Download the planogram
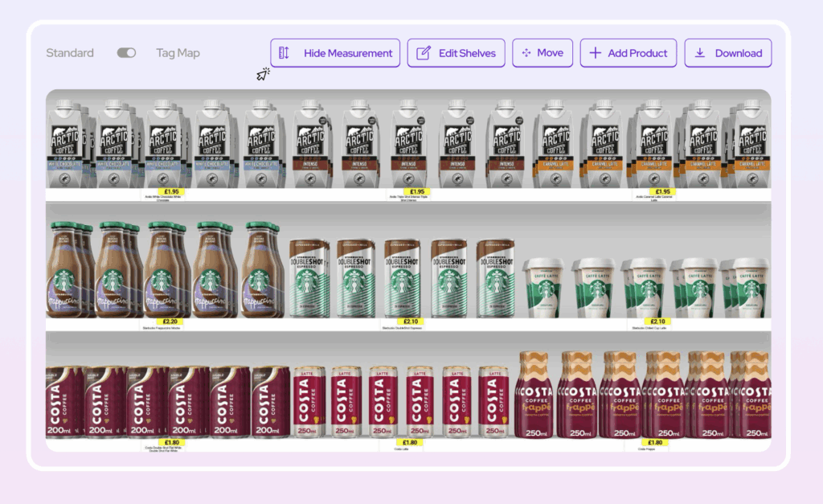 coord(728,53)
